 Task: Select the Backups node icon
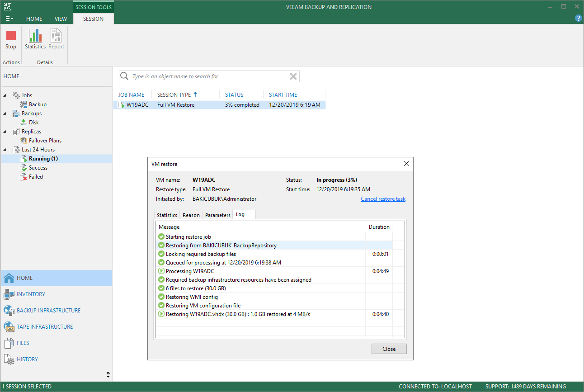point(16,113)
